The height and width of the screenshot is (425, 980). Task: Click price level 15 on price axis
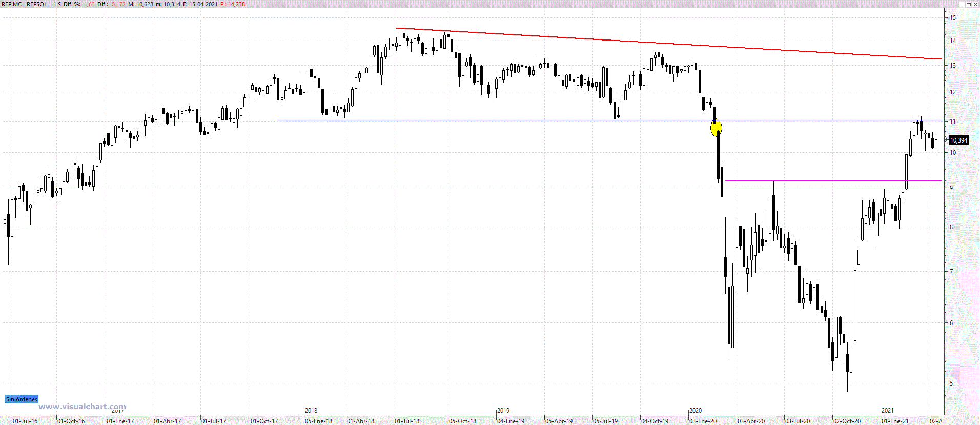pos(953,17)
